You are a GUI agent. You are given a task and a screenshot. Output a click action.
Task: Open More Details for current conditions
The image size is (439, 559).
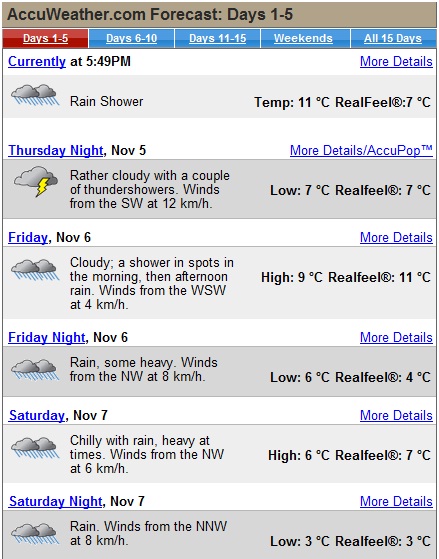click(396, 61)
